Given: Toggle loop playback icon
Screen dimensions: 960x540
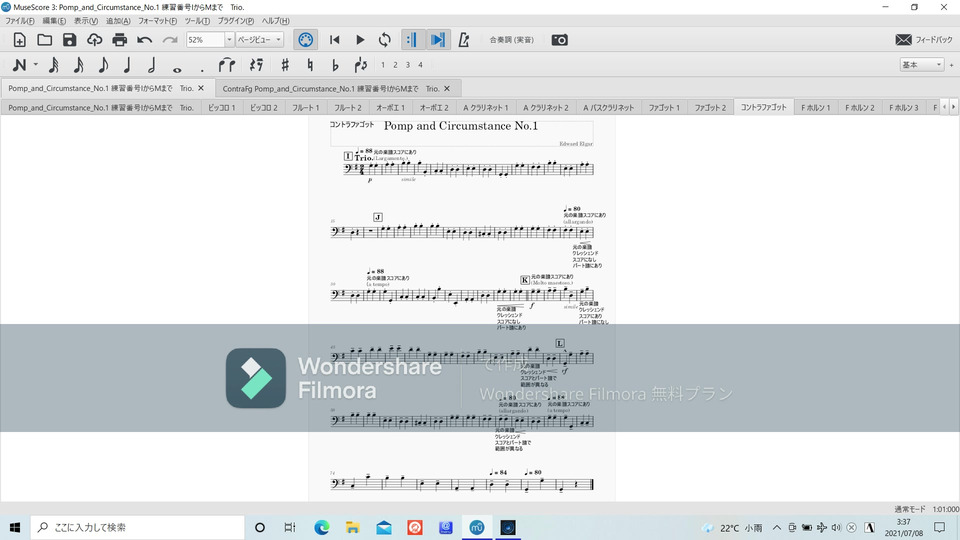Looking at the screenshot, I should click(x=384, y=40).
